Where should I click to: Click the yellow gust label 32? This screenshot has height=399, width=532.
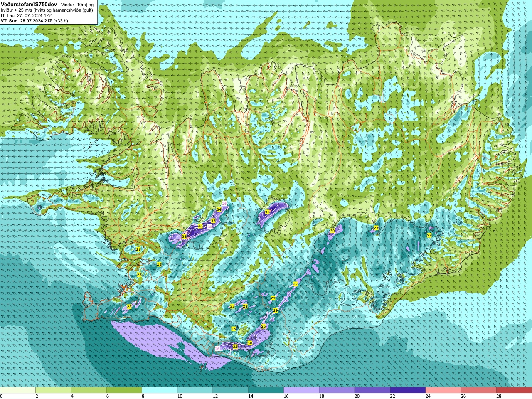click(235, 346)
